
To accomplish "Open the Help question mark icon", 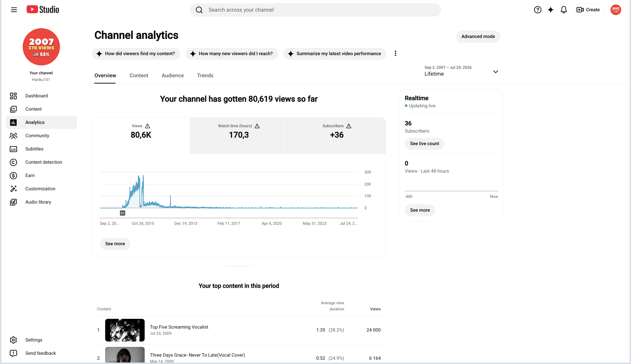I will pyautogui.click(x=537, y=10).
